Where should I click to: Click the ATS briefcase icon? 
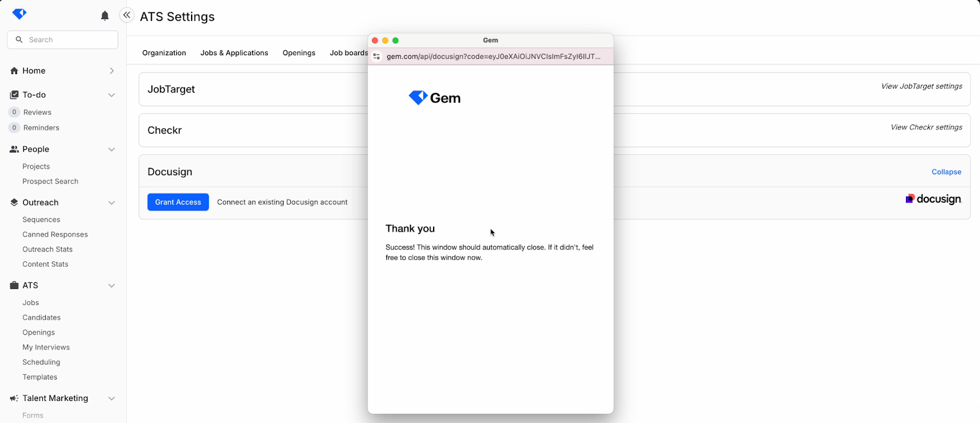click(x=14, y=285)
